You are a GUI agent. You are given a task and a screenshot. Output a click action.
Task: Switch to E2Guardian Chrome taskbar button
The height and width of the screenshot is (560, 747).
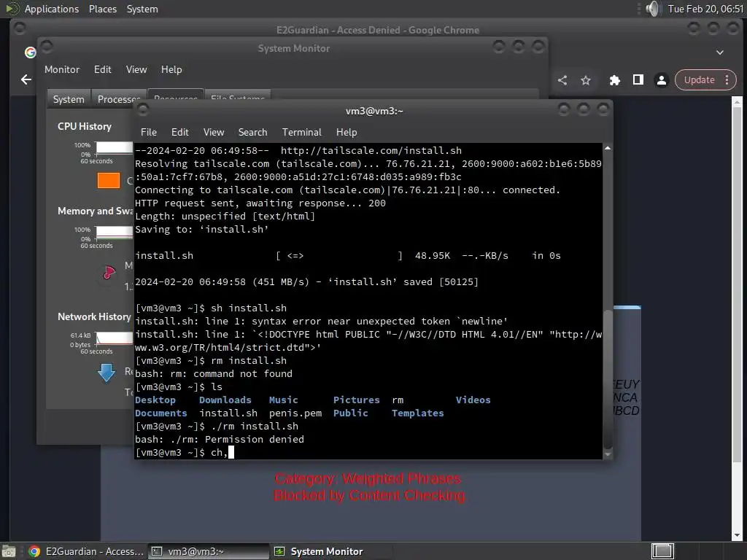(x=86, y=551)
